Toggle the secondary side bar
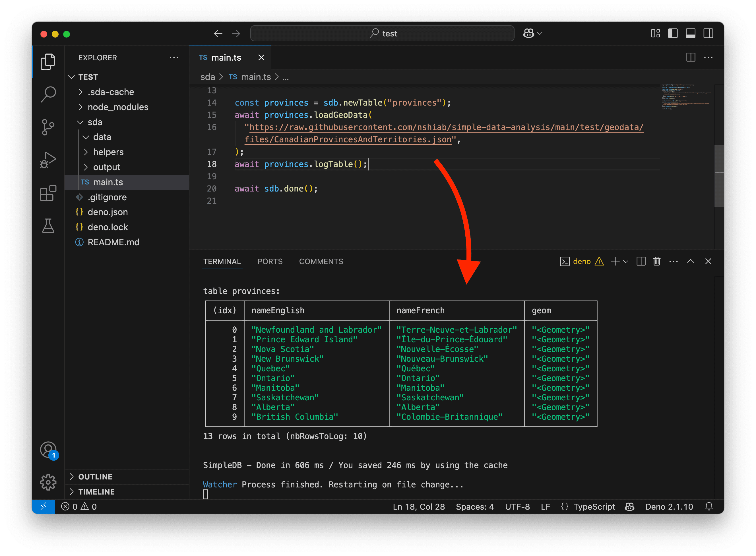This screenshot has width=756, height=556. tap(708, 33)
